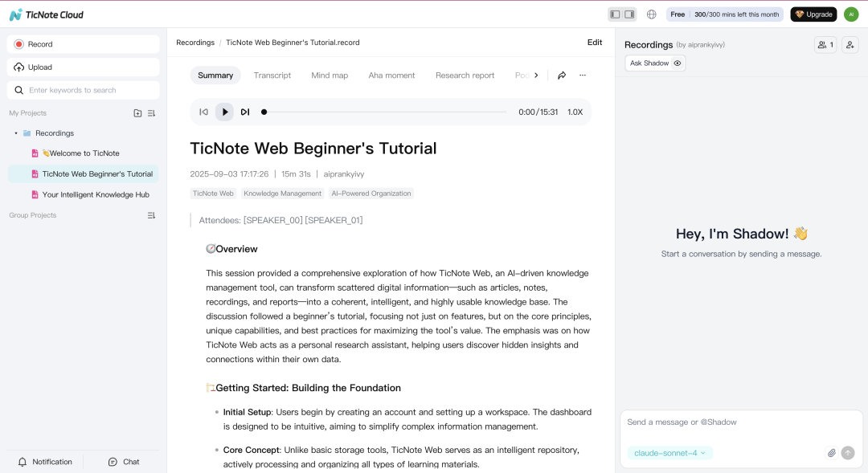Open the three-dot more options menu
Viewport: 868px width, 473px height.
point(583,75)
